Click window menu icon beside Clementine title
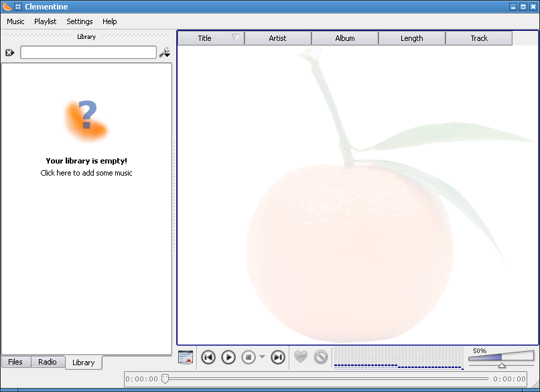This screenshot has width=540, height=392. (18, 7)
